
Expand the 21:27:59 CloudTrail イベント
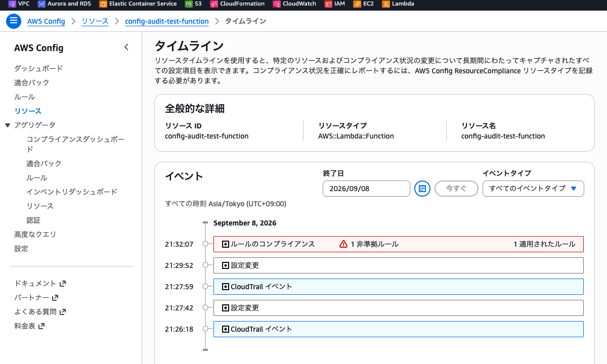(226, 287)
